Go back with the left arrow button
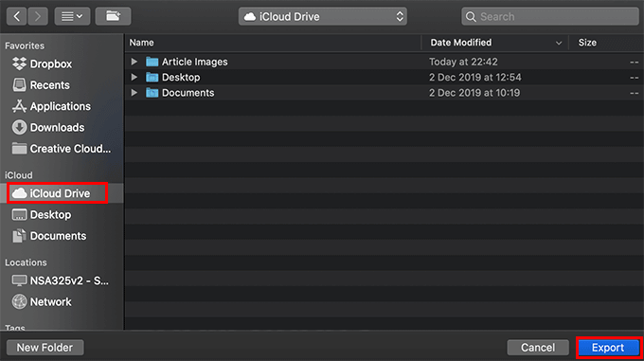The image size is (644, 361). click(x=16, y=16)
